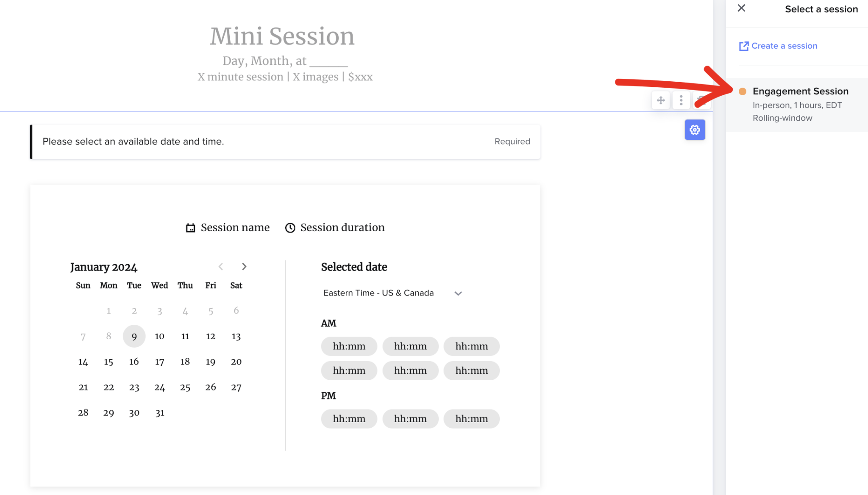Open the three-dot block options menu
This screenshot has width=868, height=495.
(x=681, y=100)
